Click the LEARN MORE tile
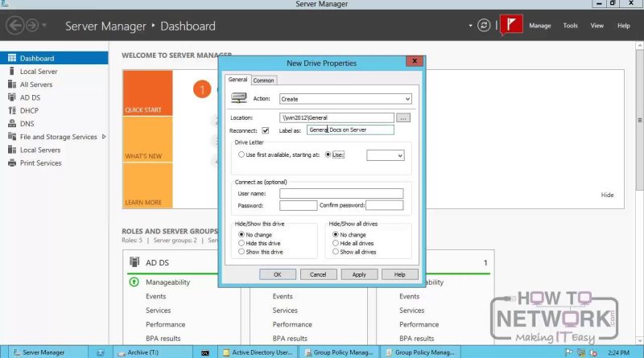The image size is (644, 358). [147, 186]
